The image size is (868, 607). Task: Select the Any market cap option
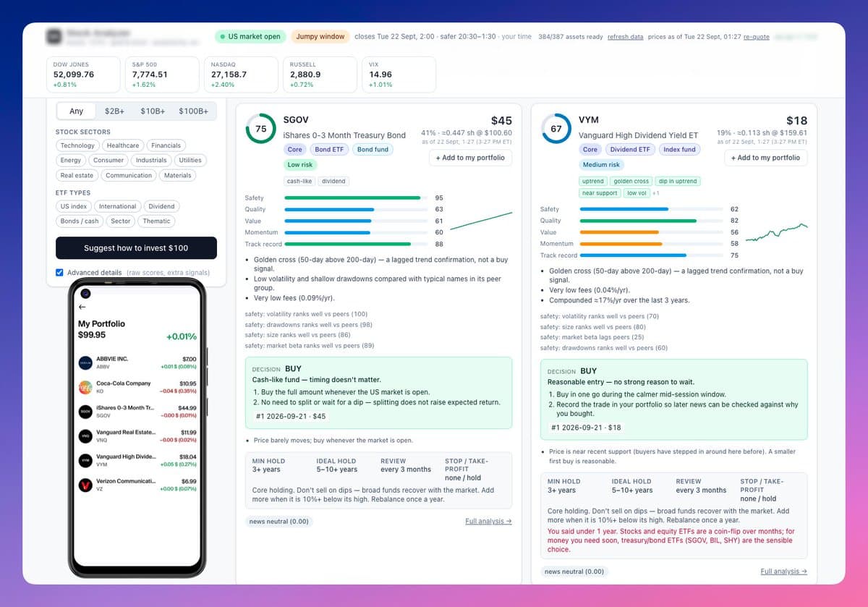point(77,111)
